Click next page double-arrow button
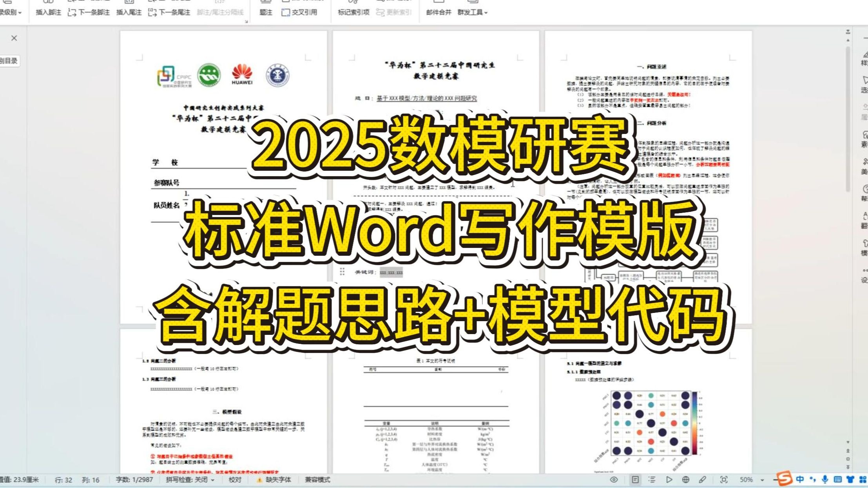This screenshot has height=488, width=868. pos(848,467)
